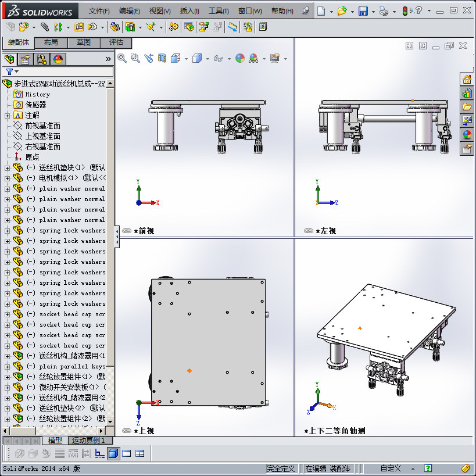Click the Display Style cube icon
This screenshot has height=476, width=476.
[197, 58]
